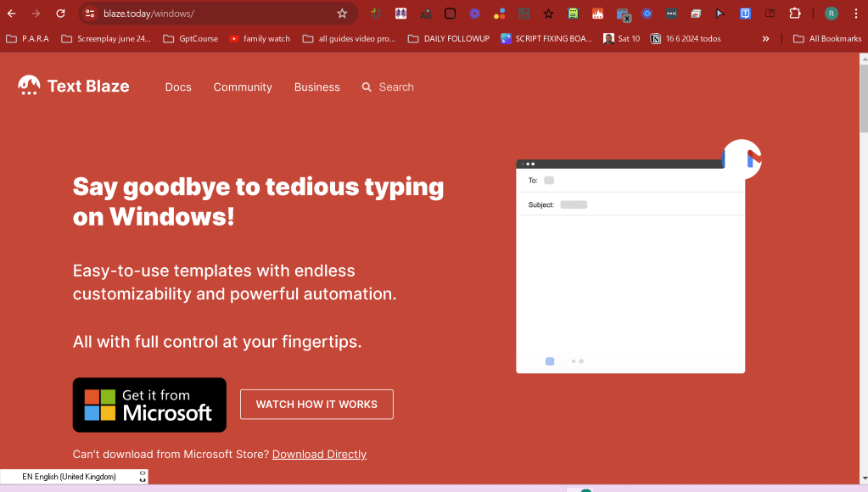Screen dimensions: 868x492
Task: Open the 16 6 2024 todos Notion bookmark
Action: 686,39
